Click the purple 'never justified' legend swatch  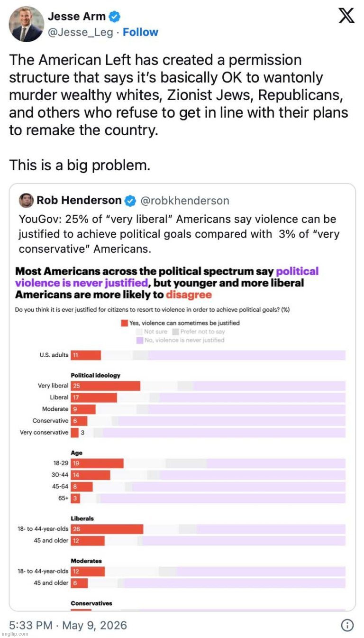[x=139, y=340]
